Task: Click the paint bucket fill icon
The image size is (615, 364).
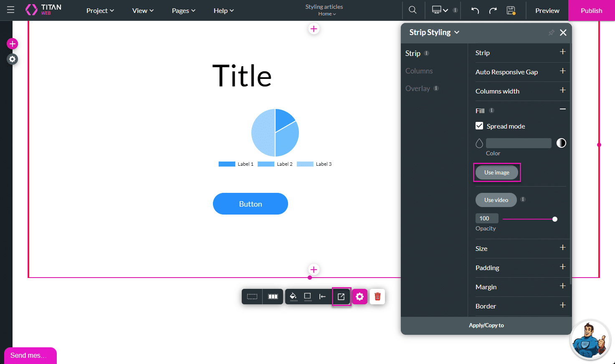Action: pyautogui.click(x=293, y=296)
